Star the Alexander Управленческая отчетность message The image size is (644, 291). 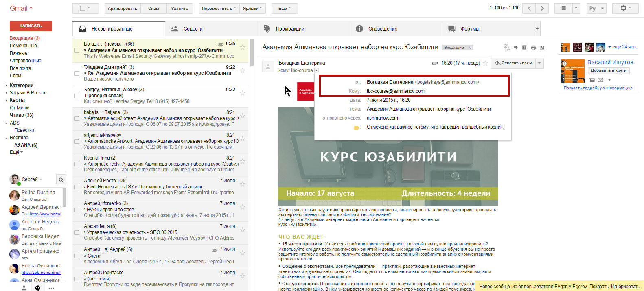(x=243, y=230)
